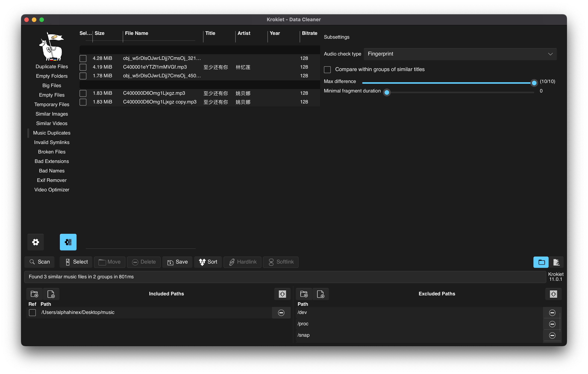Add folder to Excluded Paths
The image size is (588, 374).
[304, 294]
